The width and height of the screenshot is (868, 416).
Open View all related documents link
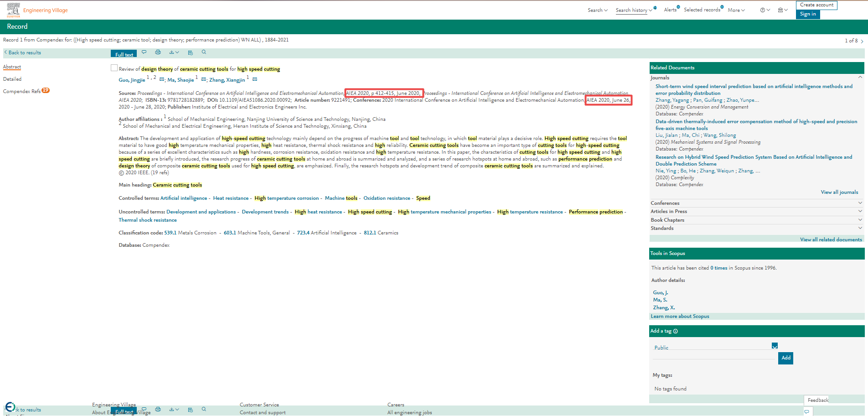[831, 239]
